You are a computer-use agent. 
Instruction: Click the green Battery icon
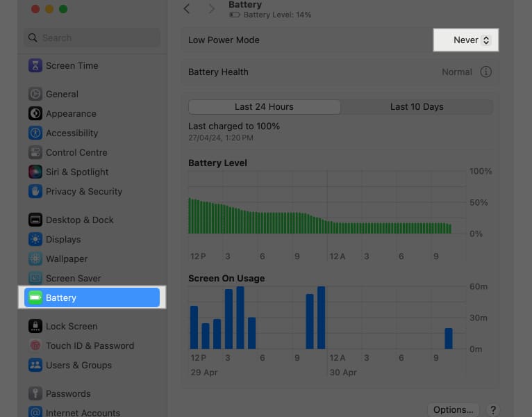click(35, 298)
